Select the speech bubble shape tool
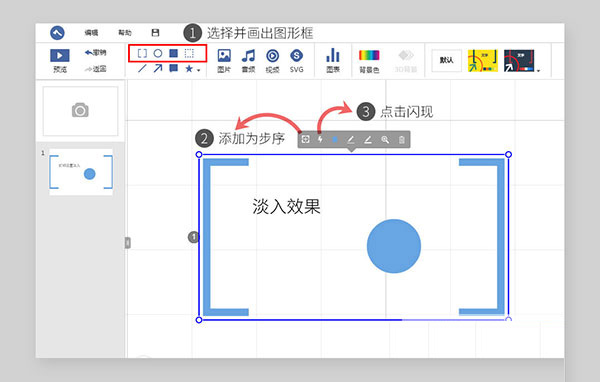The image size is (600, 382). pyautogui.click(x=174, y=69)
